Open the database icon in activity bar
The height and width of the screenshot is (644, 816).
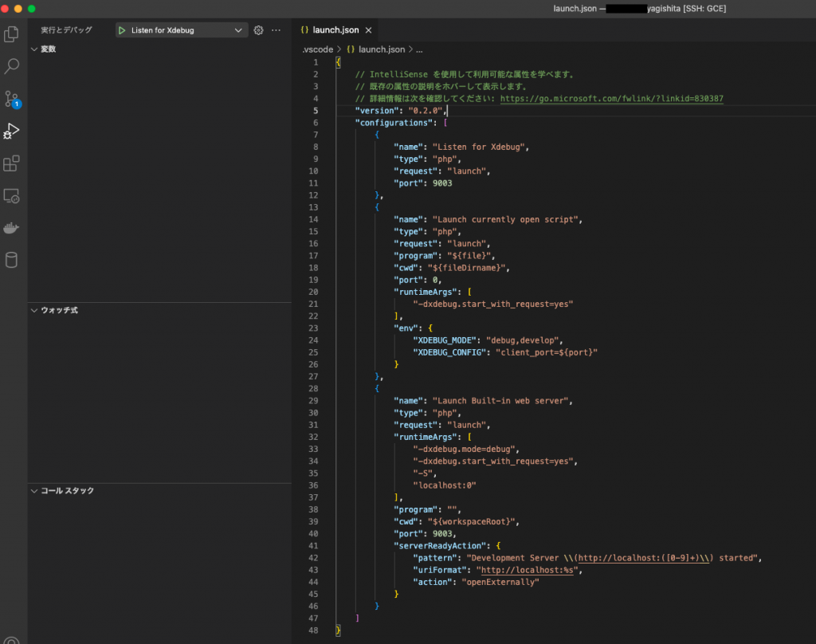pyautogui.click(x=12, y=260)
